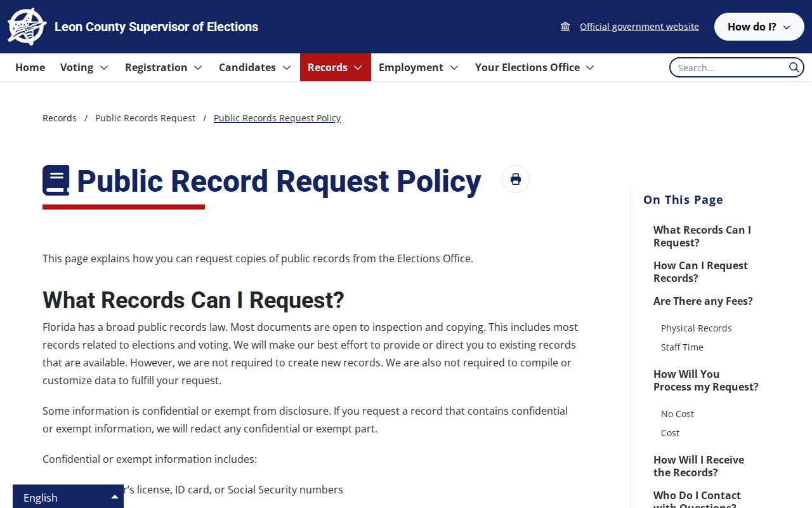Open the English language selector
The height and width of the screenshot is (508, 812).
pyautogui.click(x=68, y=497)
